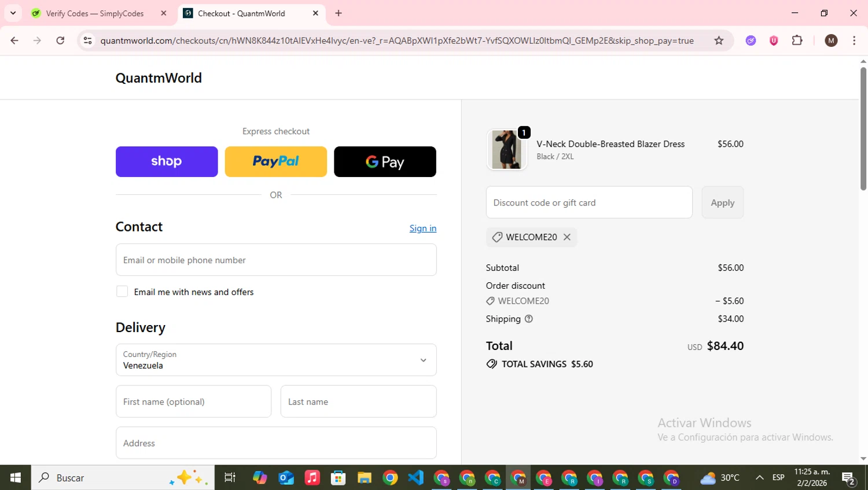This screenshot has height=490, width=868.
Task: Show hidden system tray icons
Action: [x=759, y=478]
